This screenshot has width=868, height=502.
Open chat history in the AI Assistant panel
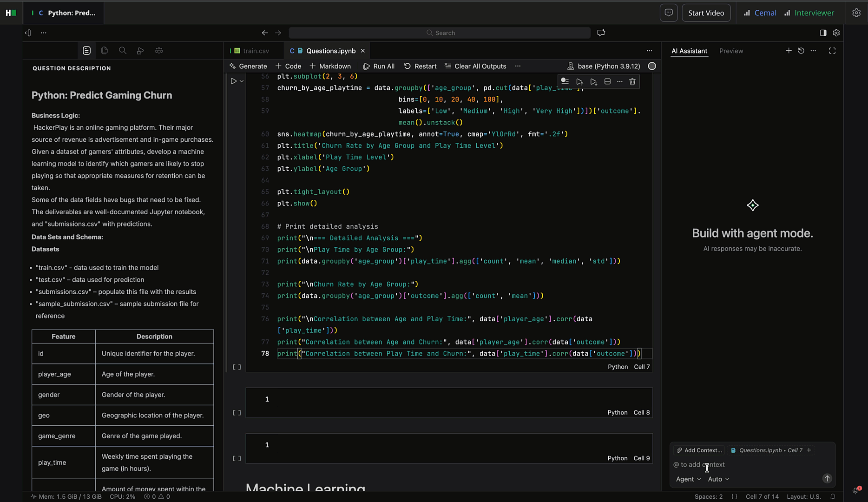tap(801, 51)
